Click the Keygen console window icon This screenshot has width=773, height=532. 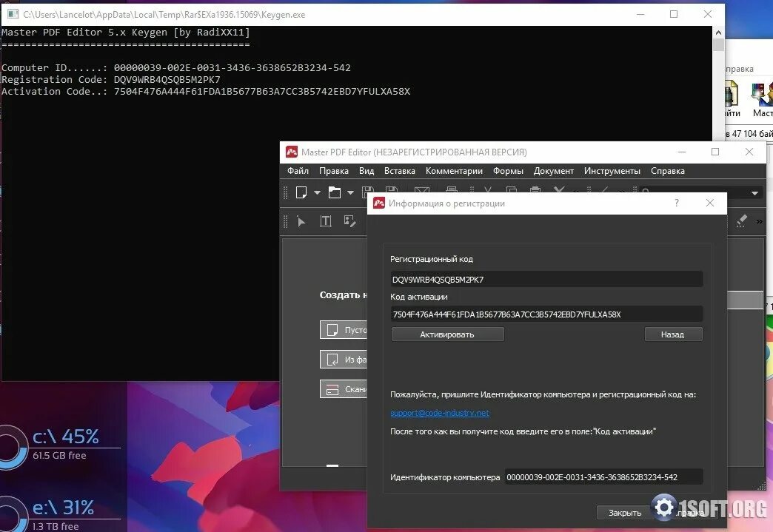tap(13, 14)
